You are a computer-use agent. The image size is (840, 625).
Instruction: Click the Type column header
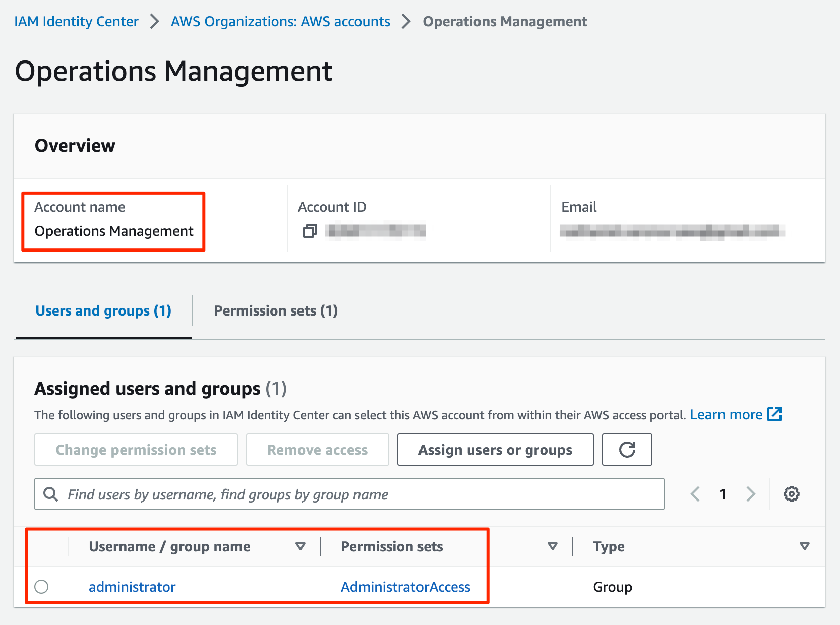(x=609, y=546)
